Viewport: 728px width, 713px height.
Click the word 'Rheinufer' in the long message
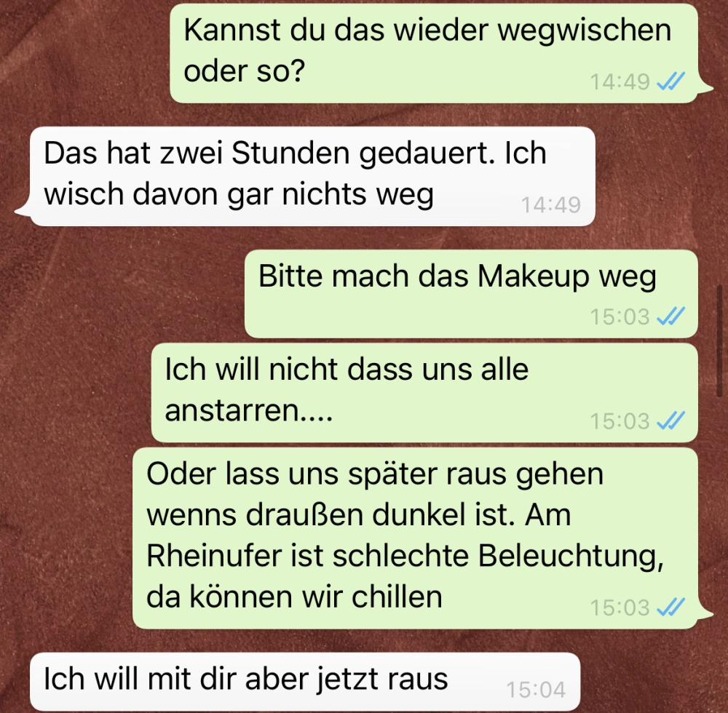pos(214,556)
